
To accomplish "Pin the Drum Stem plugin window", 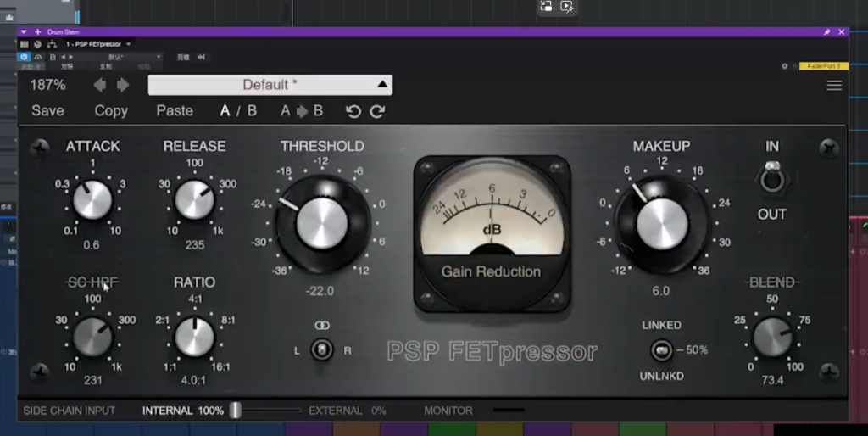I will (x=827, y=32).
